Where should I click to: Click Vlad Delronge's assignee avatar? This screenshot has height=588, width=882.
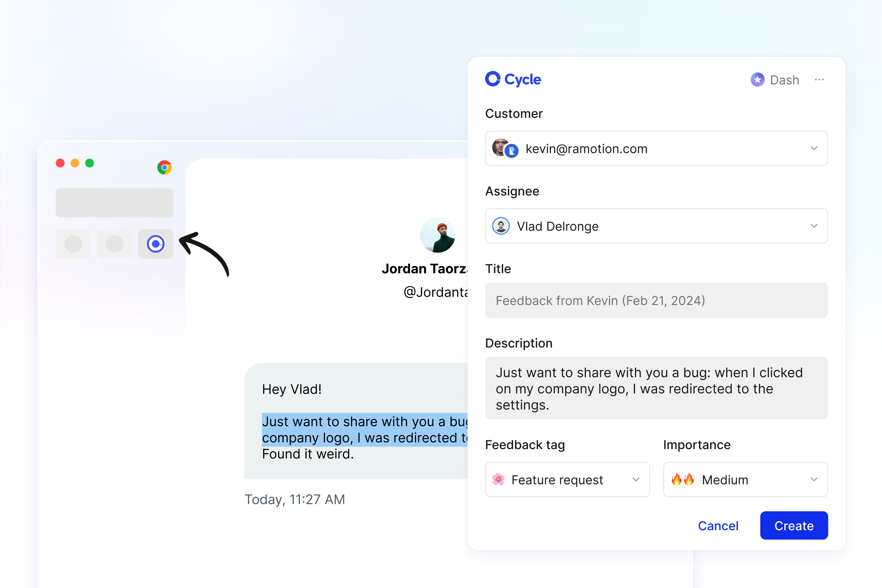(x=501, y=226)
